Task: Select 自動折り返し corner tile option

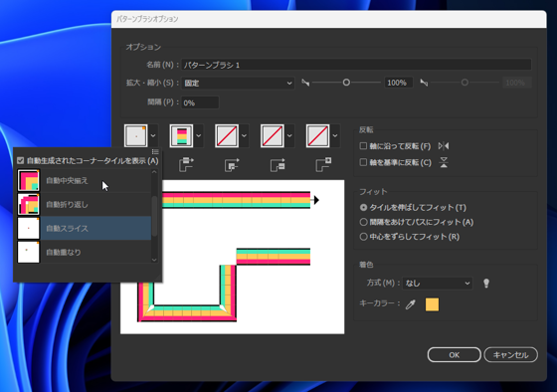Action: click(x=85, y=204)
